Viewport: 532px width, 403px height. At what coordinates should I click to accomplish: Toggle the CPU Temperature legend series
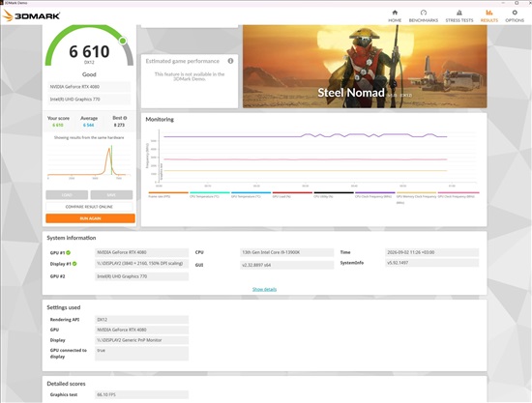point(210,194)
